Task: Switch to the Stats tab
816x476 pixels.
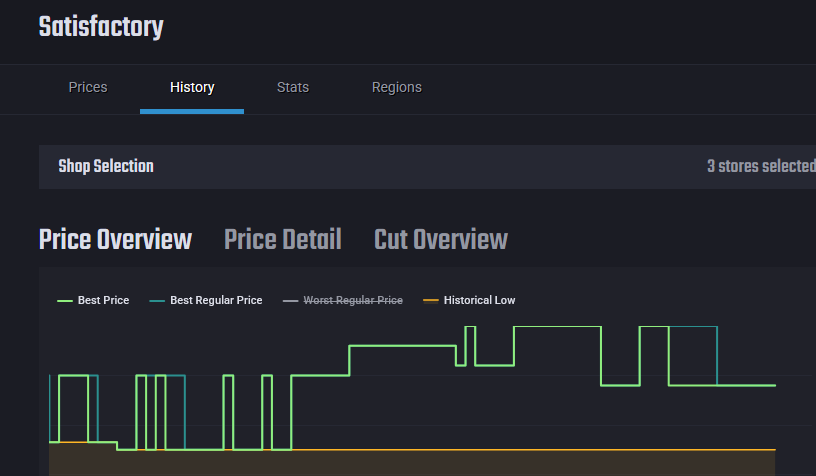Action: [292, 87]
